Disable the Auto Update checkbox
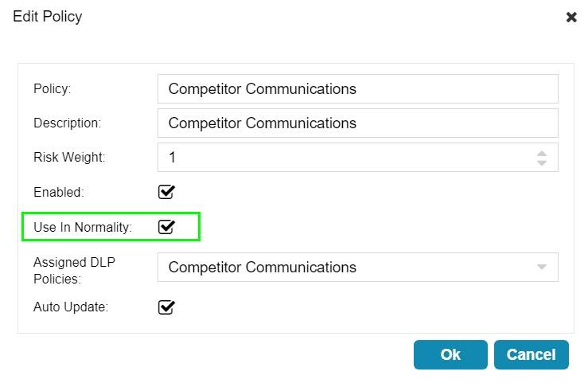Viewport: 588px width, 391px height. pos(166,307)
